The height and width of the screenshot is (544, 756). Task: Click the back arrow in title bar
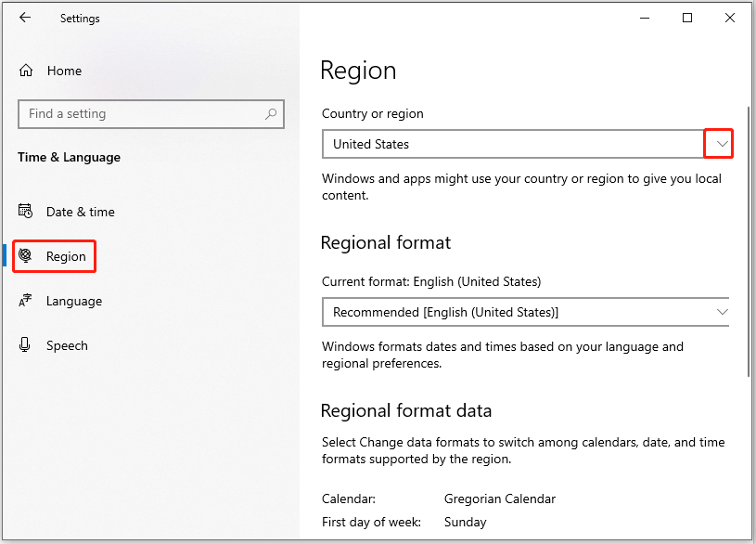click(x=25, y=18)
